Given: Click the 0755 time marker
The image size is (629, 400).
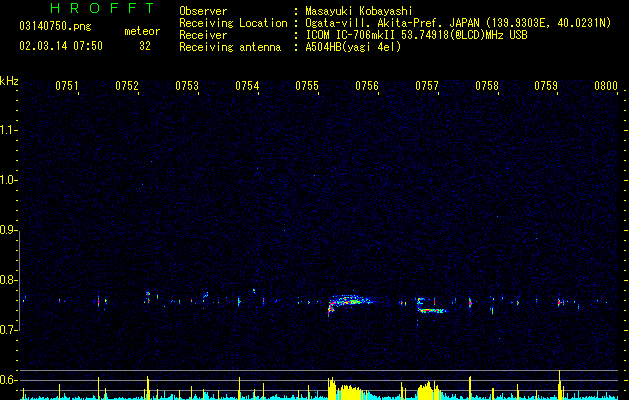Looking at the screenshot, I should tap(307, 86).
